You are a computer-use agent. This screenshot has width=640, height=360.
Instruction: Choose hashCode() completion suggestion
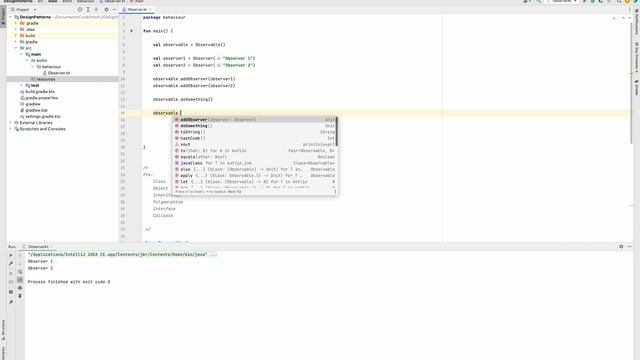pos(255,138)
